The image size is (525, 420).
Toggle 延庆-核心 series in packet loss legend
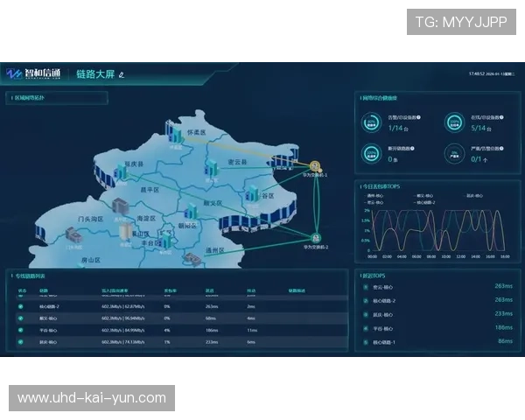[472, 196]
